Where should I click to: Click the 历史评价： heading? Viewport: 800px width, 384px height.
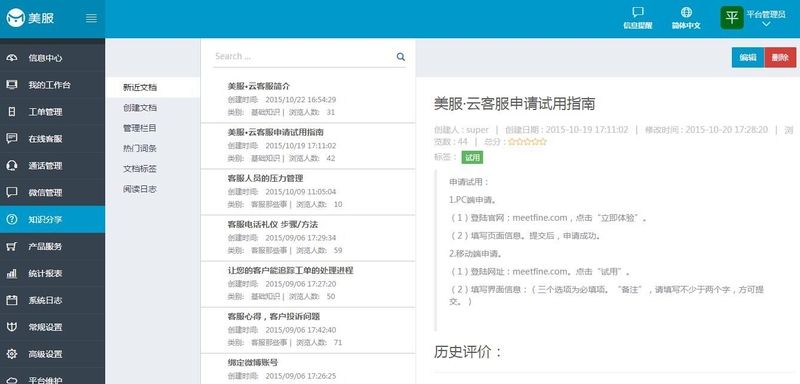click(x=468, y=352)
